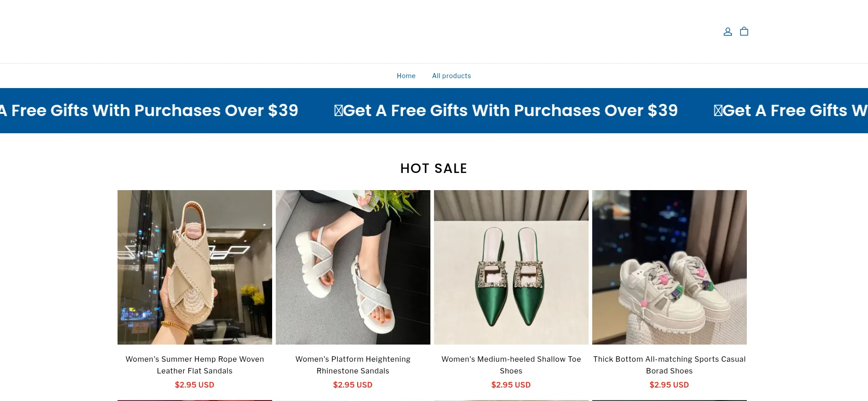868x401 pixels.
Task: Click Women's Medium-heeled Shallow Toe Shoes title
Action: tap(511, 365)
